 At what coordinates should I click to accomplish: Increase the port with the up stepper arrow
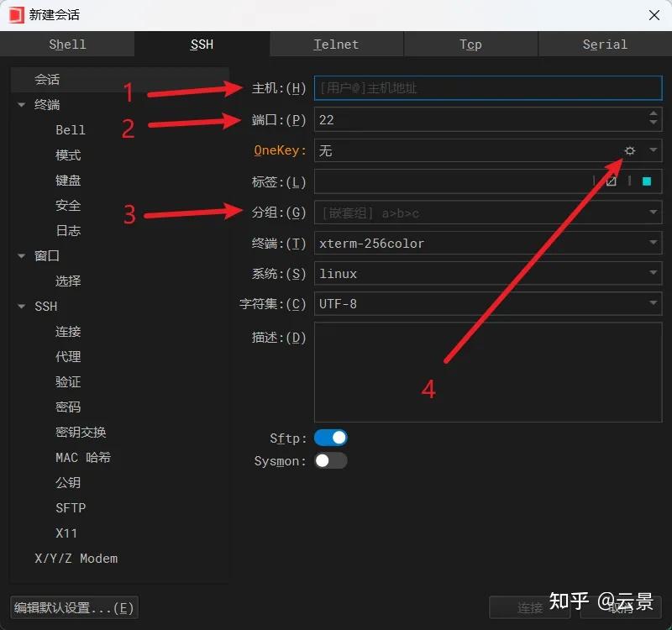coord(654,115)
